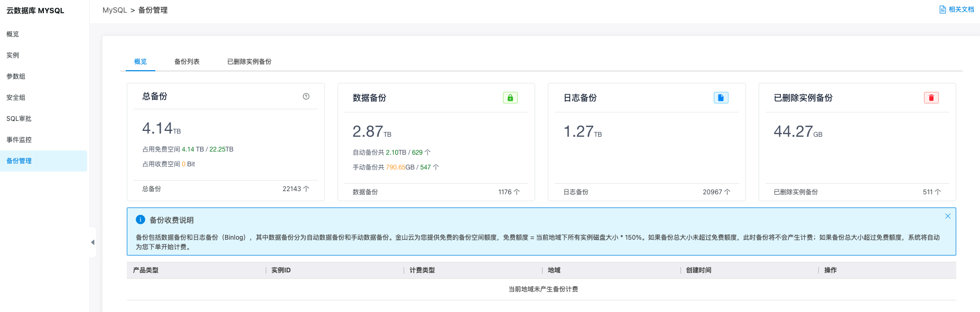Navigate to 安全组 in the sidebar
Screen dimensions: 980x312
click(16, 98)
